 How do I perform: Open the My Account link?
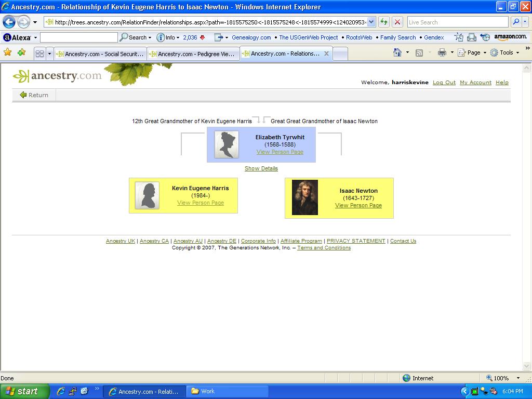coord(475,83)
